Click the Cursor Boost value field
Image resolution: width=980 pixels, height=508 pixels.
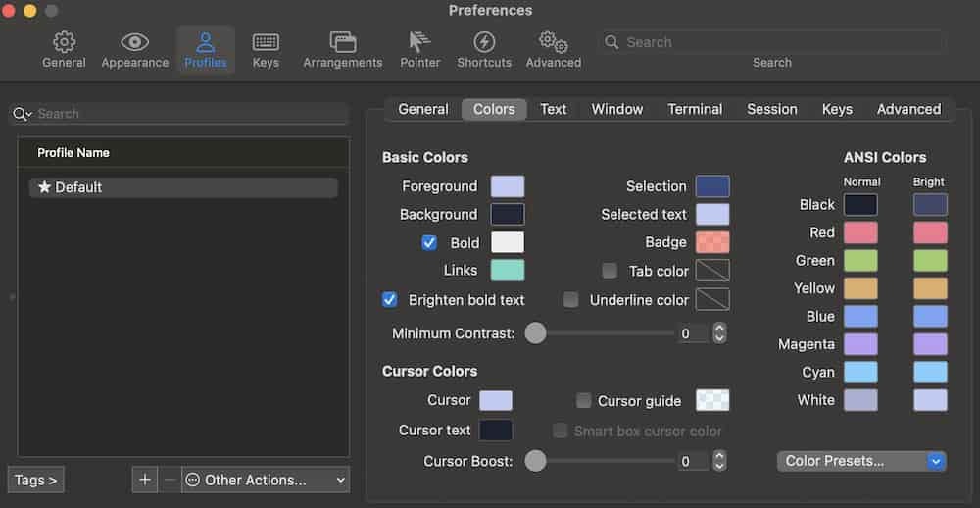click(x=695, y=461)
